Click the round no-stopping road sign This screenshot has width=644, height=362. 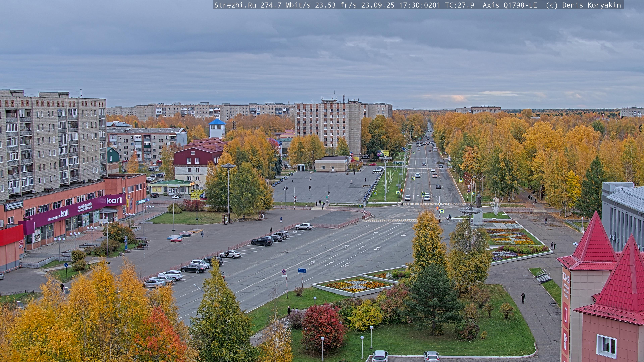pos(284,271)
